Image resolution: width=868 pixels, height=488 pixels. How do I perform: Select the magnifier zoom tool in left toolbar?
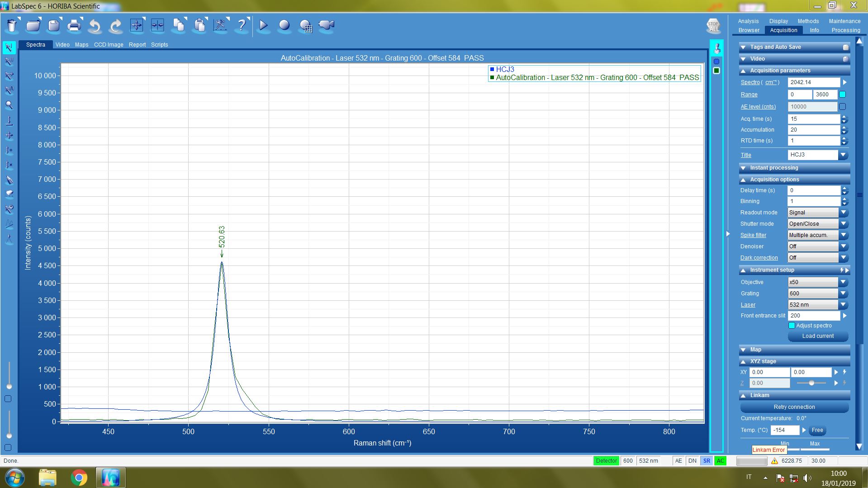point(9,105)
